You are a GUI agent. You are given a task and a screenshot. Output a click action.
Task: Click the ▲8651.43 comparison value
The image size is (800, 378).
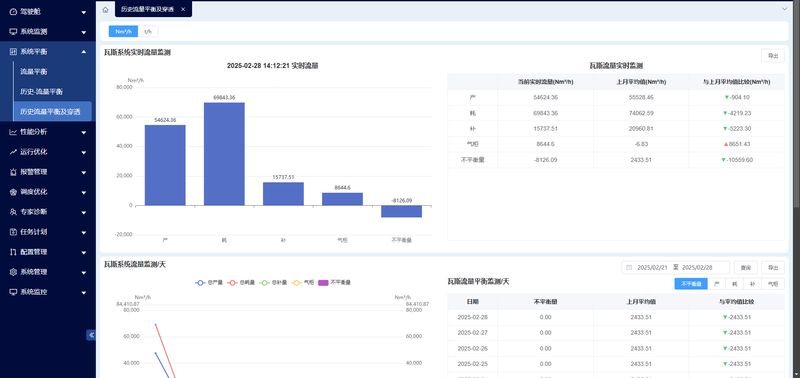point(736,144)
